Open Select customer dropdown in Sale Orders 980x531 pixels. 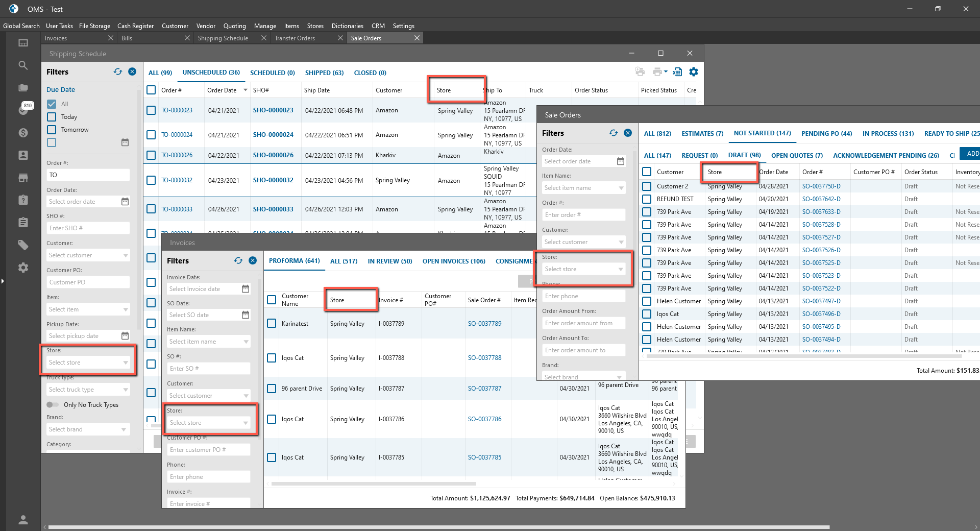coord(583,242)
